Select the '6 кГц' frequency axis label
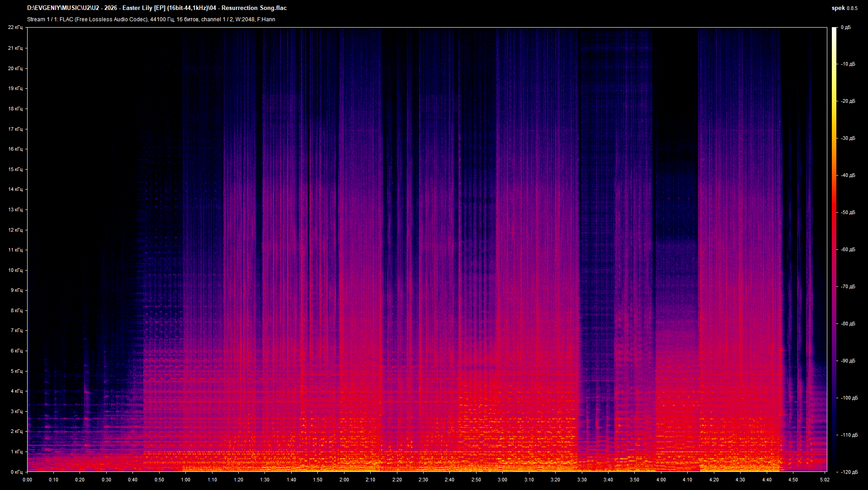 click(17, 351)
